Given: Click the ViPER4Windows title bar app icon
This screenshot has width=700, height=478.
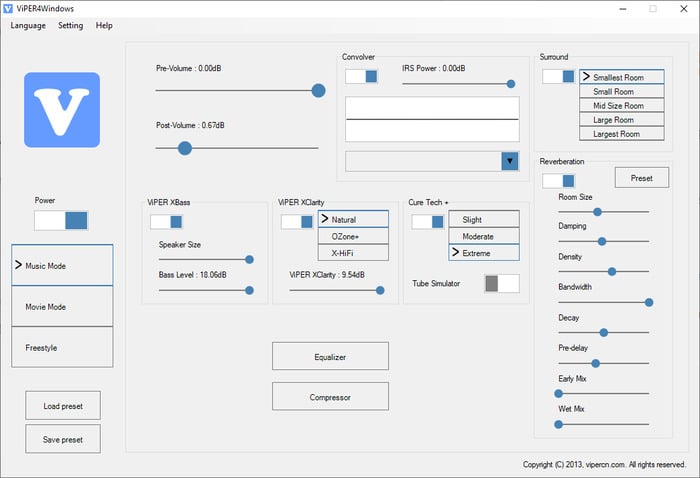Looking at the screenshot, I should pos(8,8).
